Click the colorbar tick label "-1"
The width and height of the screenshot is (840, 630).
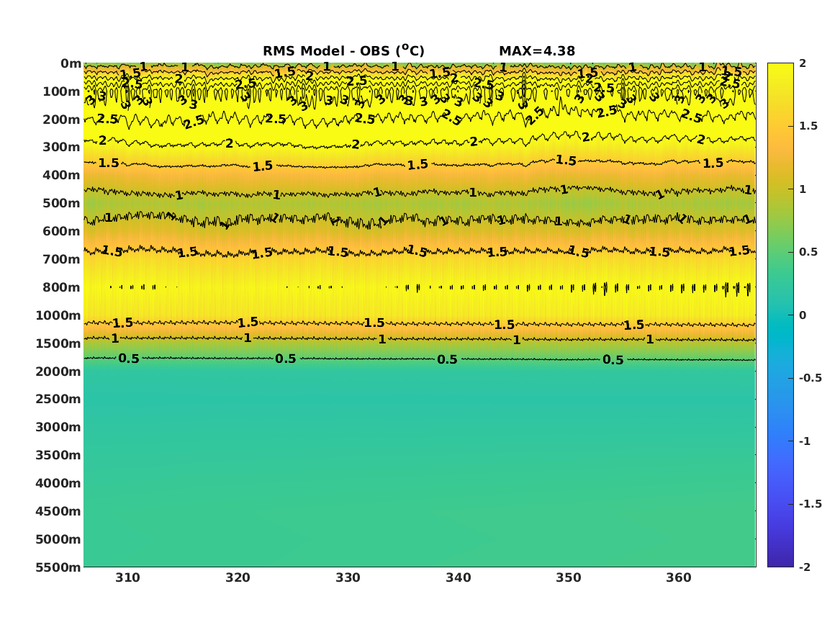tap(805, 441)
